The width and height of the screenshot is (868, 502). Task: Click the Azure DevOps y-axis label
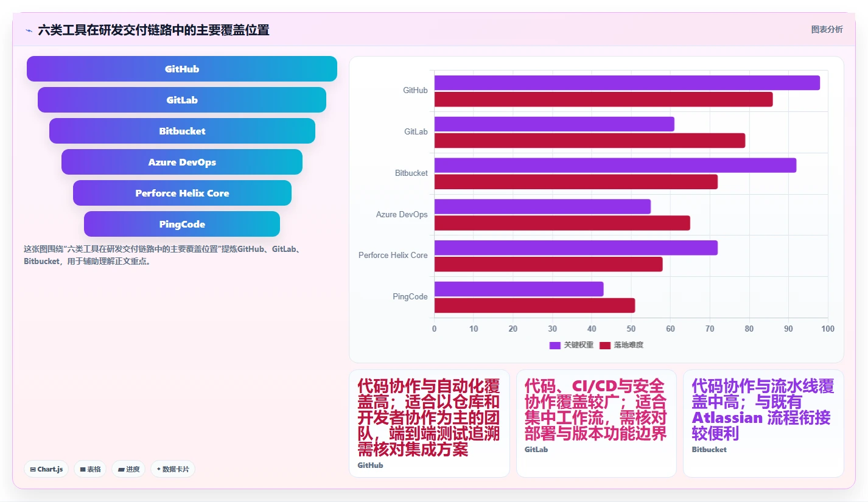pyautogui.click(x=402, y=214)
